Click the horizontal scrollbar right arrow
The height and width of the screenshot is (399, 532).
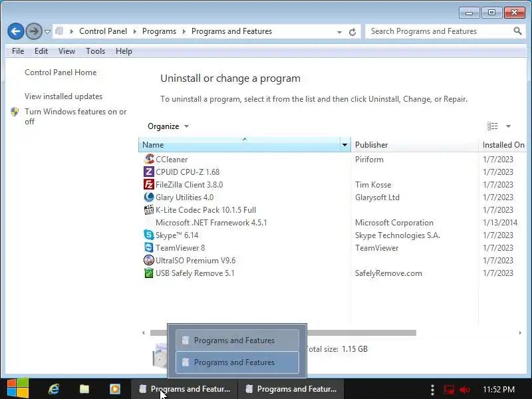(520, 333)
